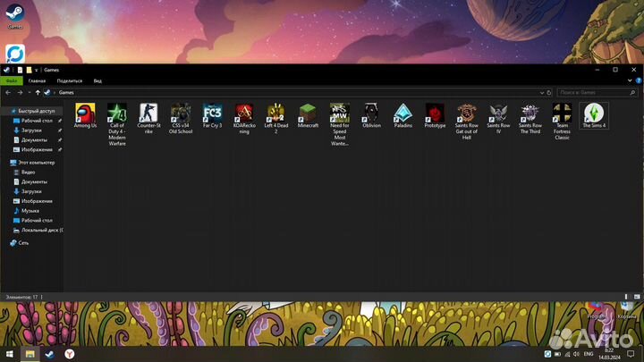The width and height of the screenshot is (644, 362).
Task: Select the Far Cry 3 shortcut
Action: [x=212, y=115]
